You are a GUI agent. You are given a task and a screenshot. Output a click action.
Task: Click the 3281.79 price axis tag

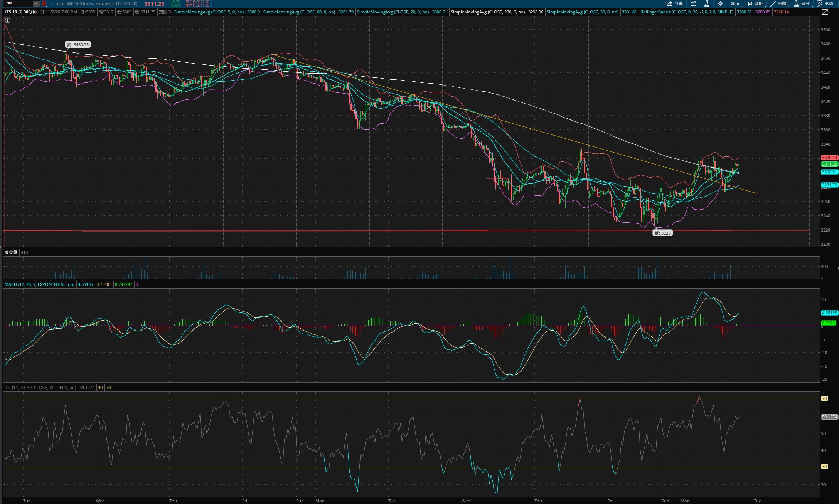(x=829, y=185)
